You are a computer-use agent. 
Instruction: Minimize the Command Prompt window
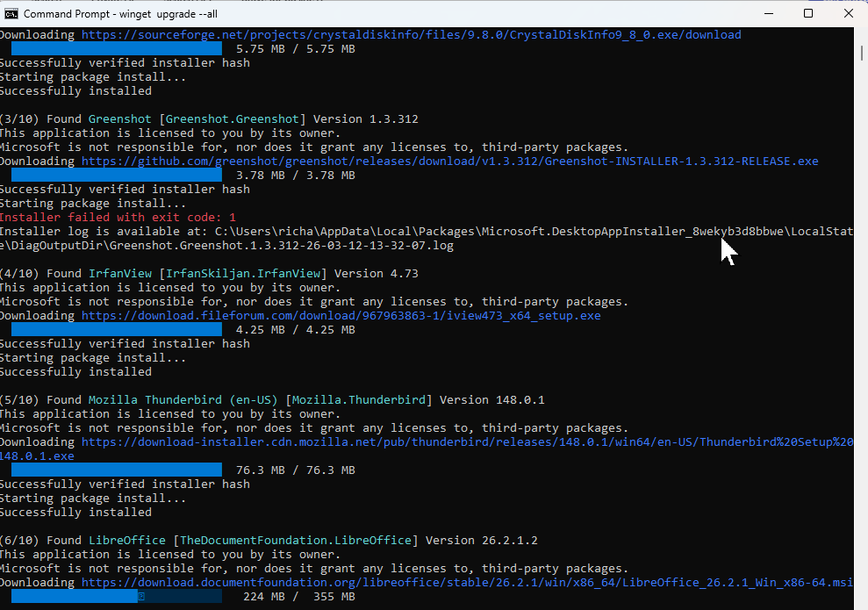pyautogui.click(x=768, y=13)
